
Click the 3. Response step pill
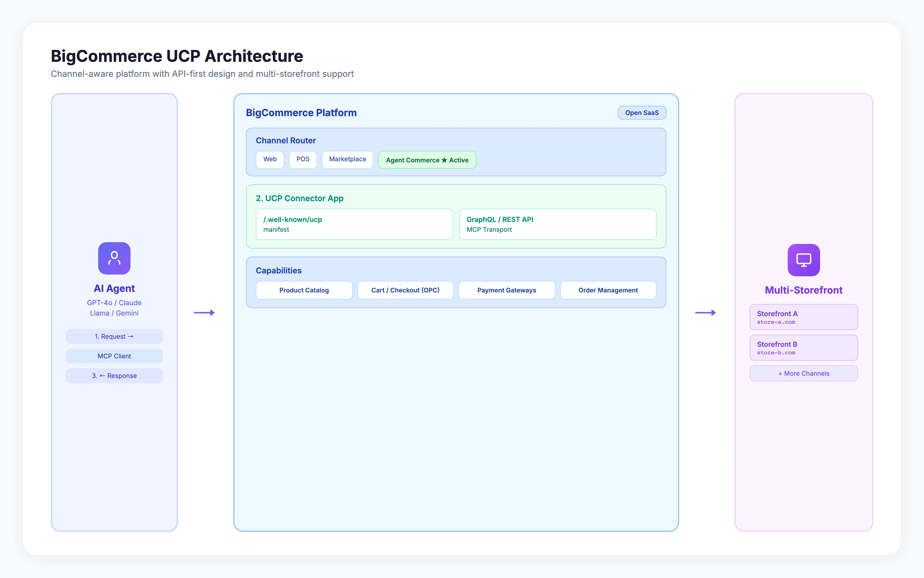click(114, 376)
